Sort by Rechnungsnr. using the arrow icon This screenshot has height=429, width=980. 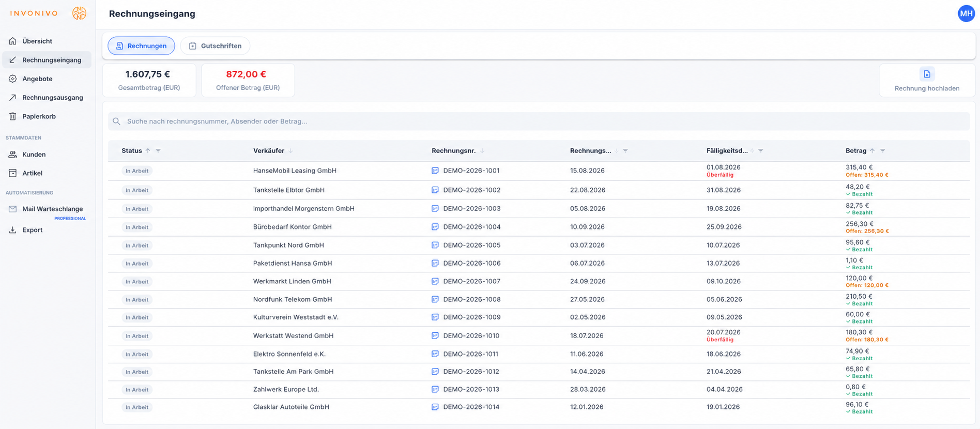[482, 151]
